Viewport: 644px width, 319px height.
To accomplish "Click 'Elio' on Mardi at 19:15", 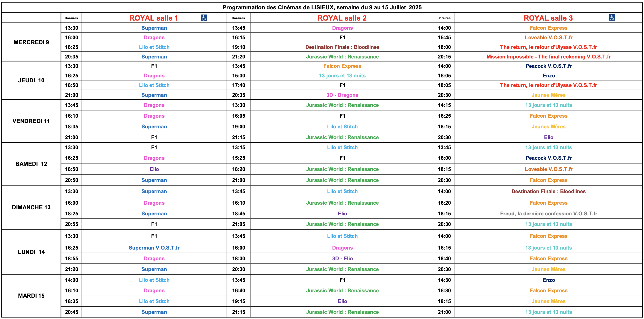I will (x=342, y=301).
